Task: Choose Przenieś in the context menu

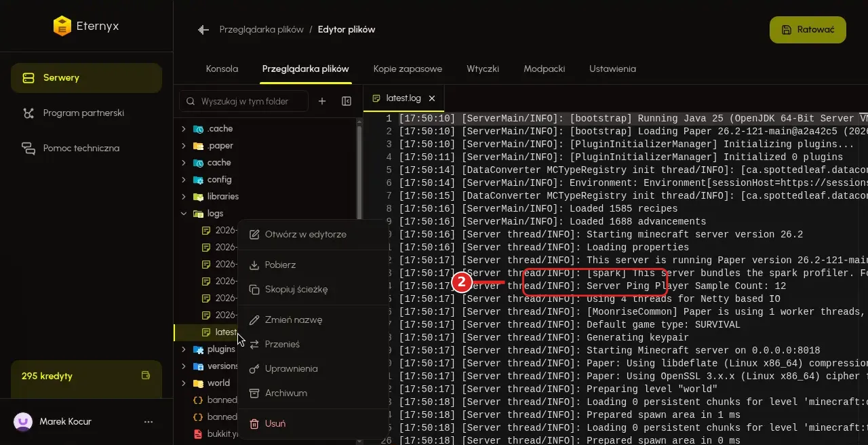Action: pyautogui.click(x=313, y=345)
